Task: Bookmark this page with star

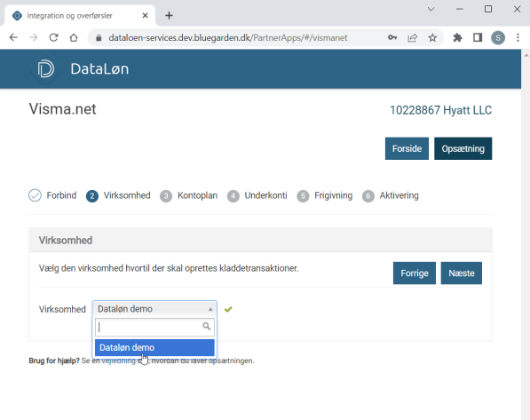Action: 432,37
